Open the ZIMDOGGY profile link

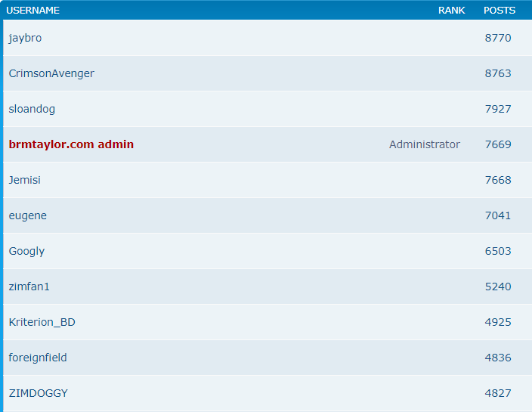click(x=39, y=393)
